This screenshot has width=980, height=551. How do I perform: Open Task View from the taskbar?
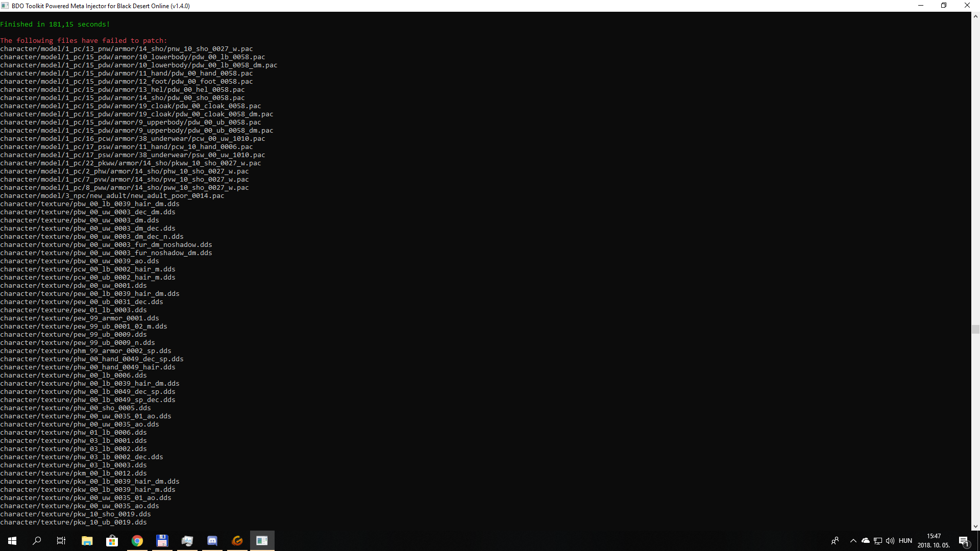[61, 541]
